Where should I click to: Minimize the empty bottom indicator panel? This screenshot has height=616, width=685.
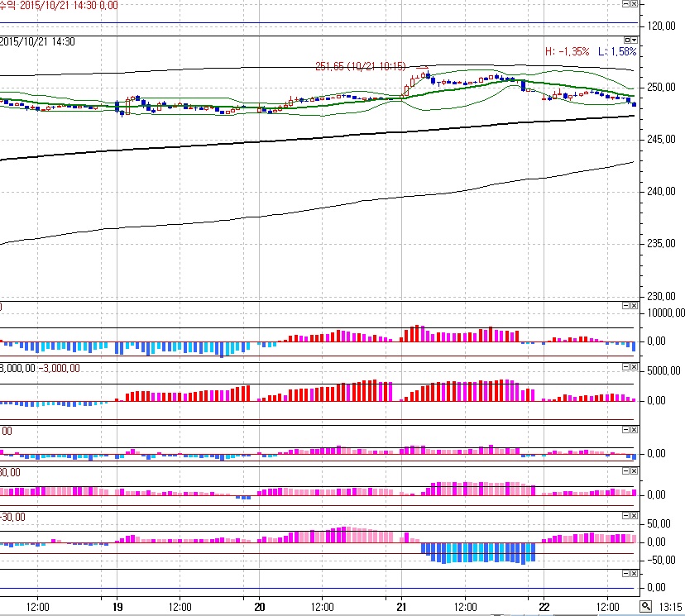point(626,573)
